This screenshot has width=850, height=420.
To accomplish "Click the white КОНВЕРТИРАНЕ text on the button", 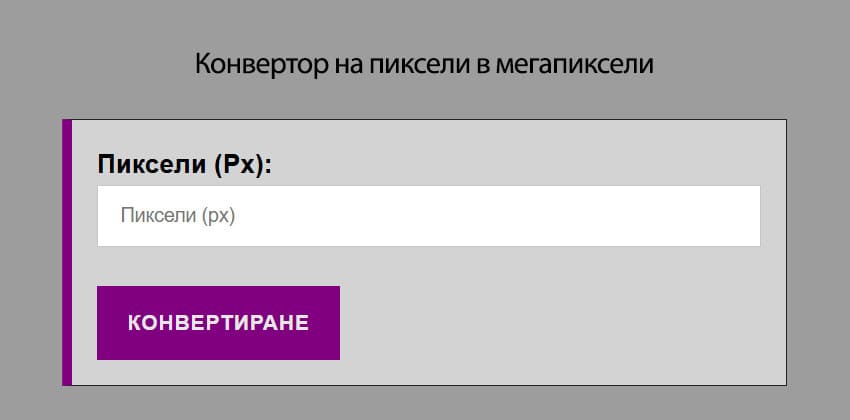I will coord(218,323).
